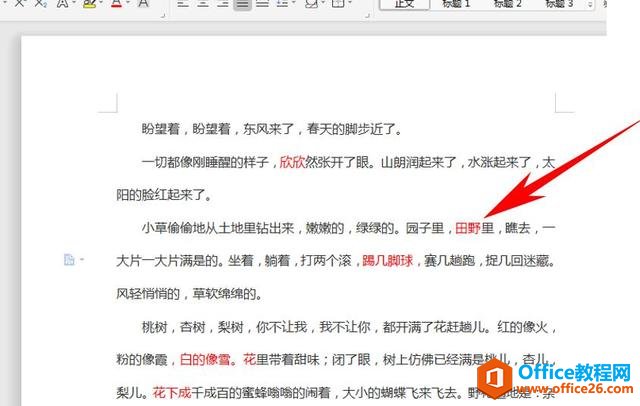The height and width of the screenshot is (406, 640).
Task: Click the red phrase 白的像雪
Action: pyautogui.click(x=205, y=359)
